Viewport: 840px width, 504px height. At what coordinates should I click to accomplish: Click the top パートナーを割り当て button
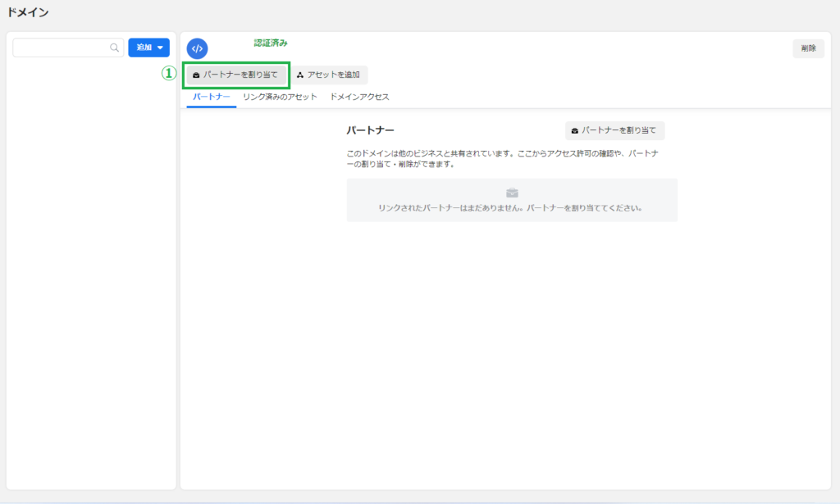tap(235, 75)
